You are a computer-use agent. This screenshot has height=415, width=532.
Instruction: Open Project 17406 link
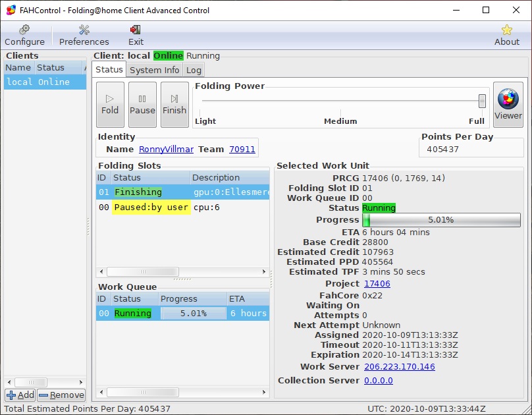377,284
